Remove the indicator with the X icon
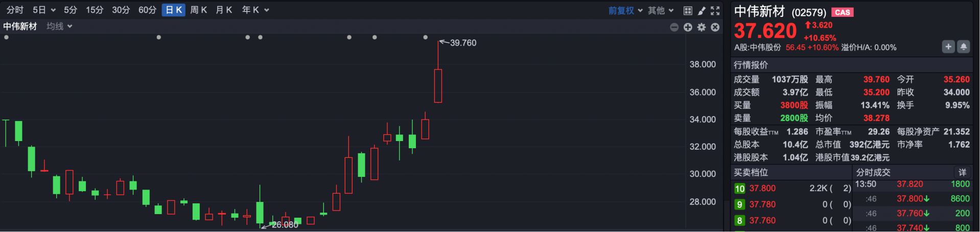 (x=715, y=27)
